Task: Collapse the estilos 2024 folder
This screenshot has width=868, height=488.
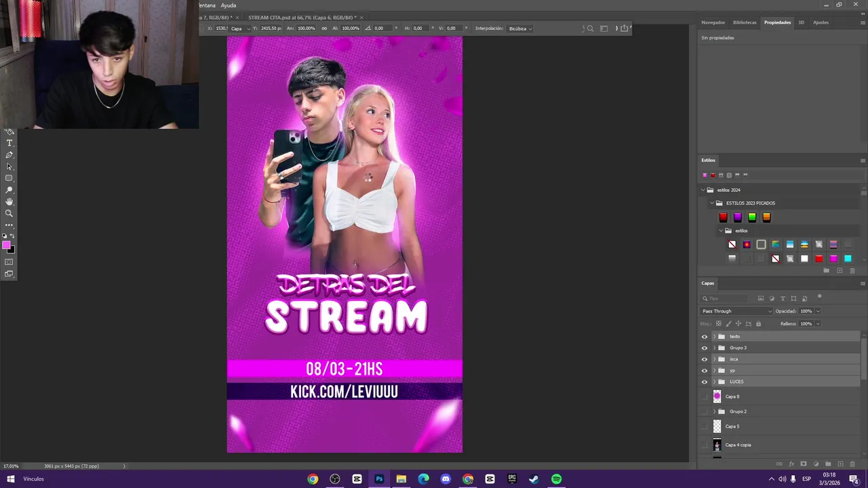Action: pos(703,190)
